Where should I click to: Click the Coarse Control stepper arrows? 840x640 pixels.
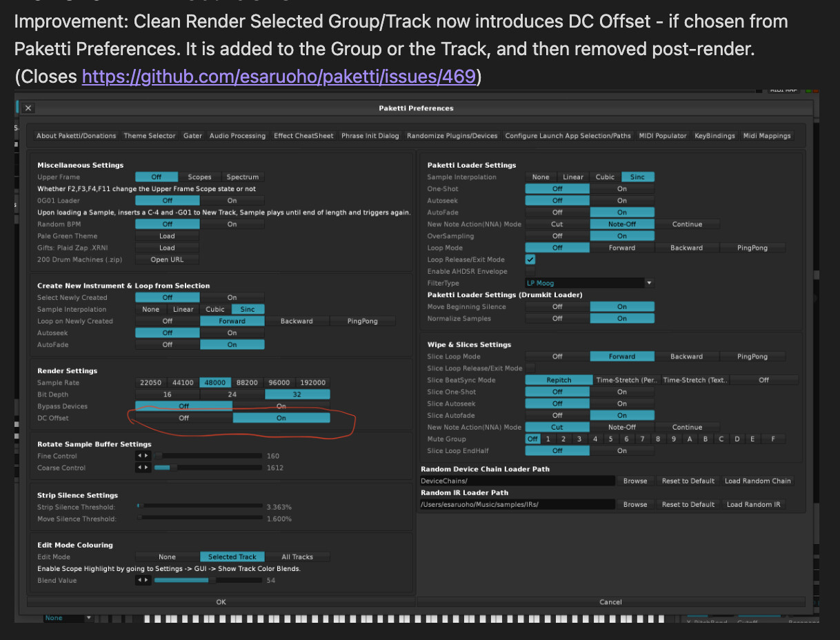(143, 468)
